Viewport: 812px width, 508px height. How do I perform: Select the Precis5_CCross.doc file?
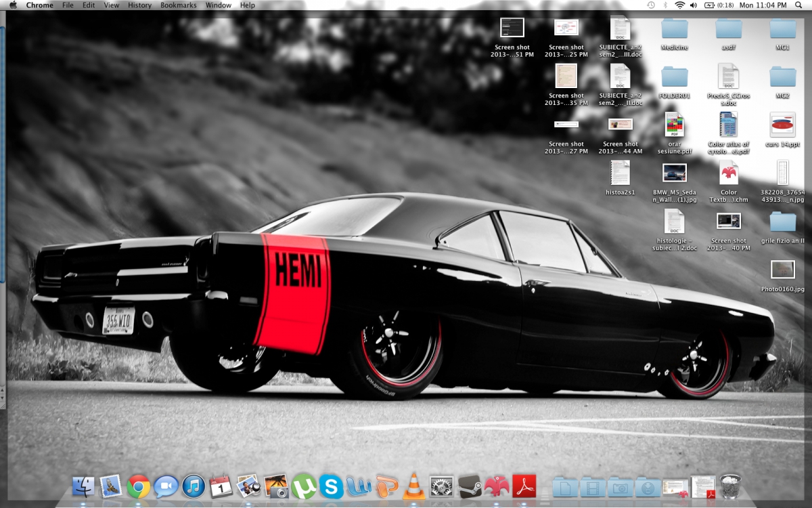pyautogui.click(x=729, y=77)
